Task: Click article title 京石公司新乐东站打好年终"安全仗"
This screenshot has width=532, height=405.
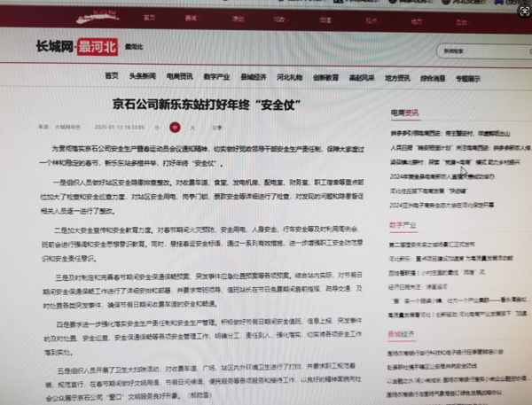Action: pos(207,105)
